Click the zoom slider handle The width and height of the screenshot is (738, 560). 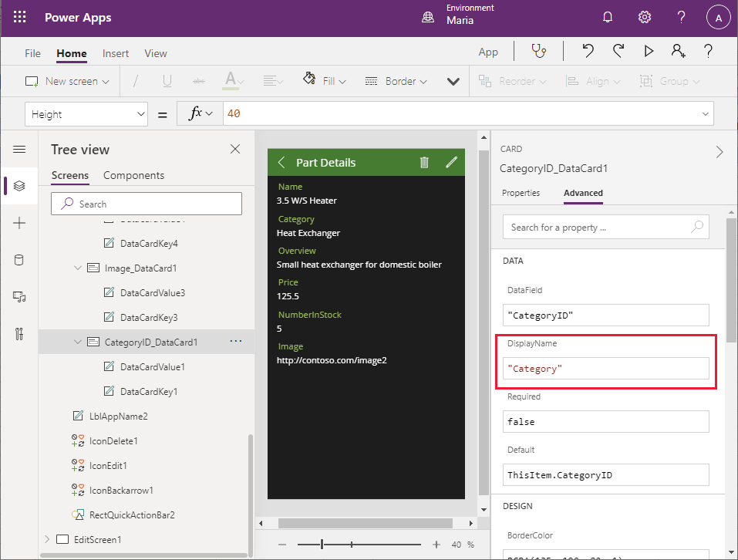pyautogui.click(x=322, y=545)
